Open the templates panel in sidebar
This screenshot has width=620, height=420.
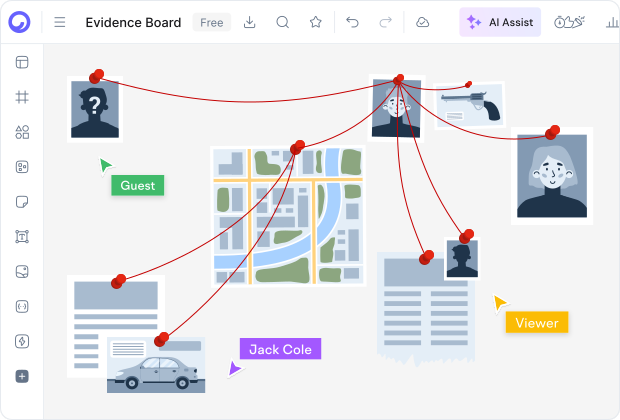[x=22, y=63]
